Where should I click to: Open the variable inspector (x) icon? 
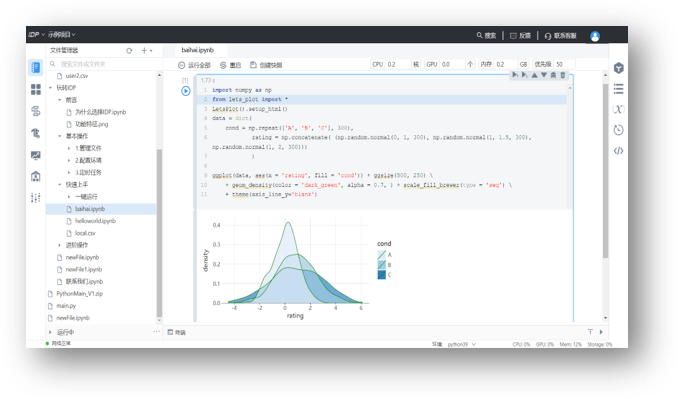click(x=618, y=109)
